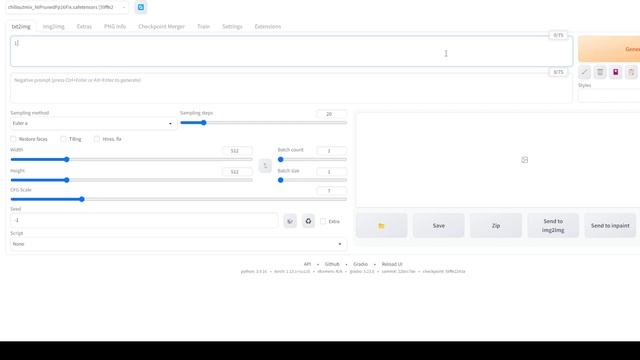Swap width and height with the arrows icon
Image resolution: width=640 pixels, height=360 pixels.
265,166
